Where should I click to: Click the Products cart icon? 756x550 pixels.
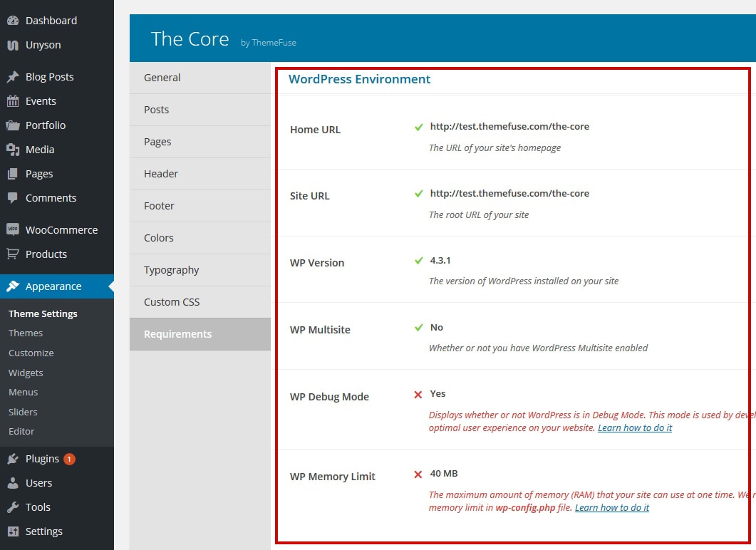click(x=13, y=254)
